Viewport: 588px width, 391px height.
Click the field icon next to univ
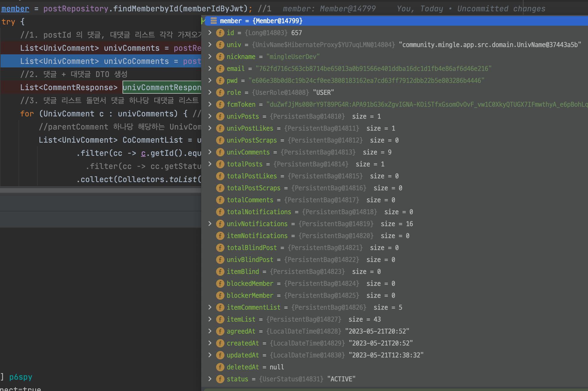point(220,45)
